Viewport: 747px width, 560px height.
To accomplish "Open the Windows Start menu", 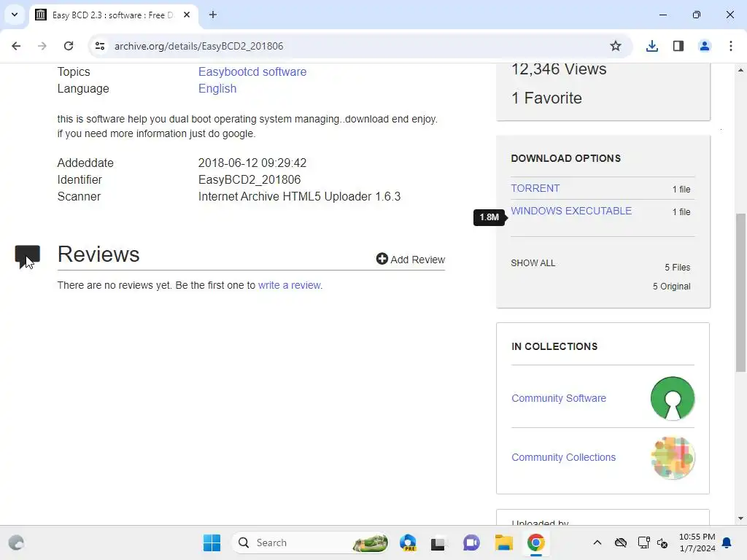I will 212,542.
